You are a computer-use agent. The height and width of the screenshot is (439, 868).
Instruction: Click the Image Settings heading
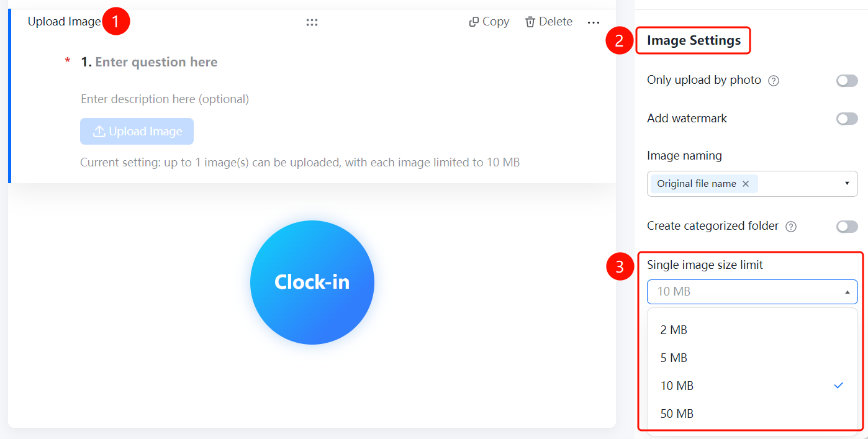[x=694, y=40]
